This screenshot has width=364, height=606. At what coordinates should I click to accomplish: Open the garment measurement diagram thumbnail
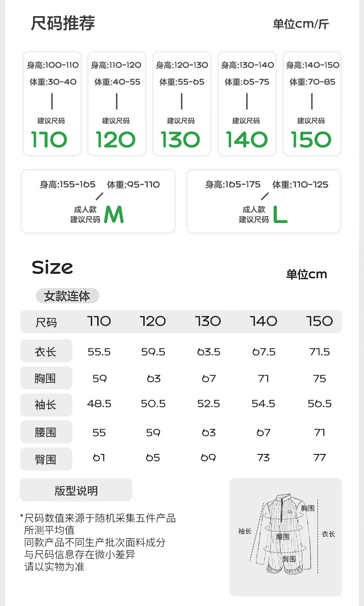click(286, 537)
